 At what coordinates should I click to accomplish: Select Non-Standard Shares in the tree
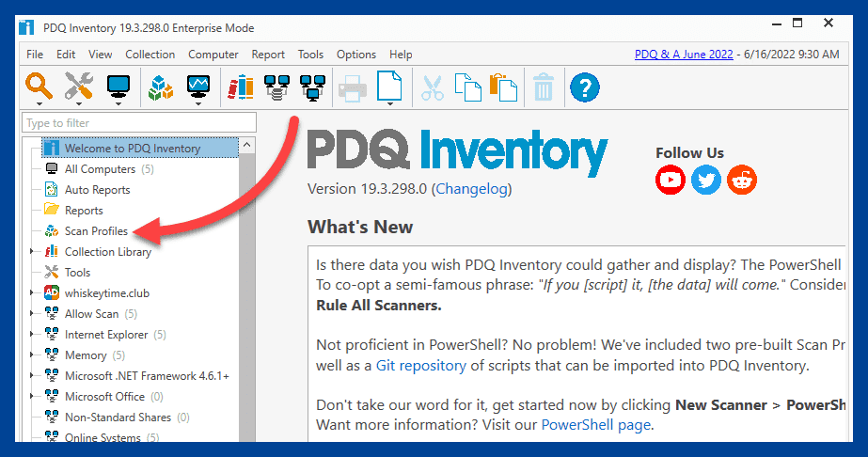pos(118,418)
